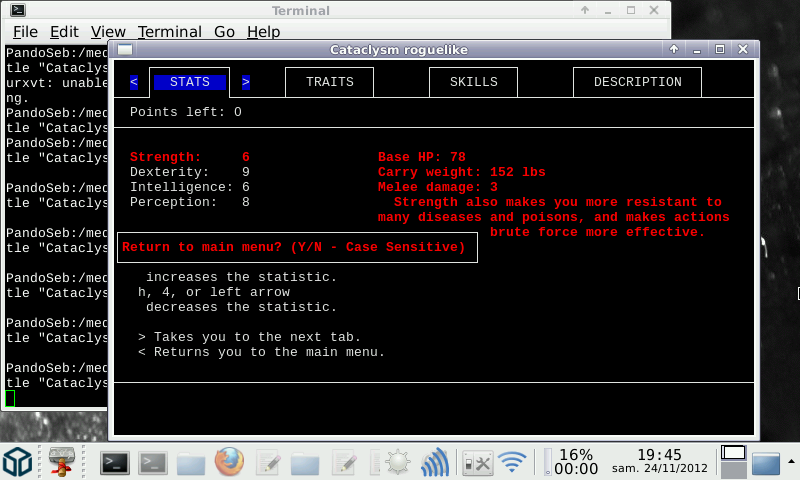Click the Wi-Fi network tray icon
This screenshot has width=800, height=480.
click(x=512, y=462)
